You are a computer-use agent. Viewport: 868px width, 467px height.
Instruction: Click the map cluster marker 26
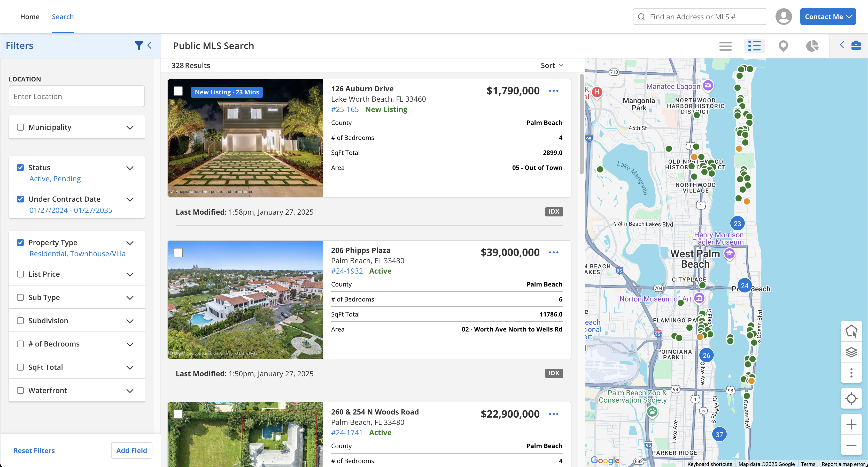pos(706,355)
